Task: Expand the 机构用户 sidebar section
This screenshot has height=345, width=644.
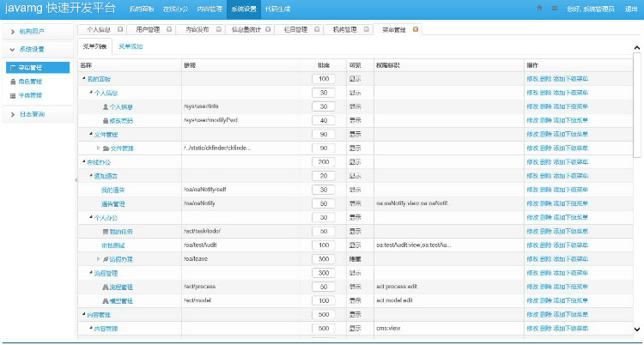Action: [38, 32]
